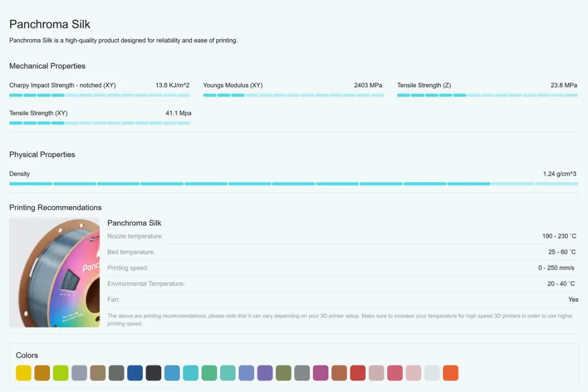Click the 41.1 Mpa value
The image size is (588, 392).
[x=179, y=113]
